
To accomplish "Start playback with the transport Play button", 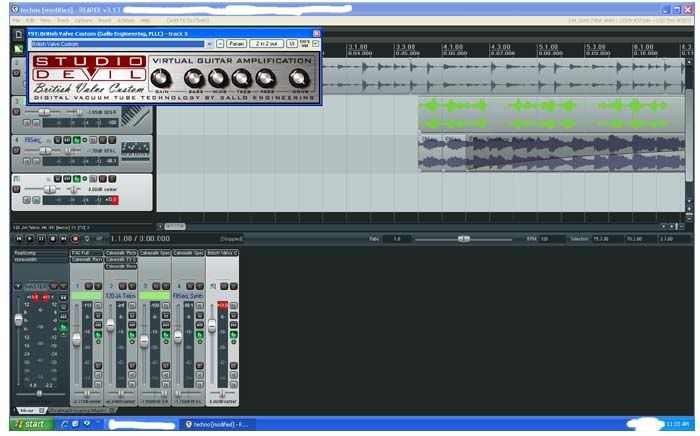I will (30, 239).
